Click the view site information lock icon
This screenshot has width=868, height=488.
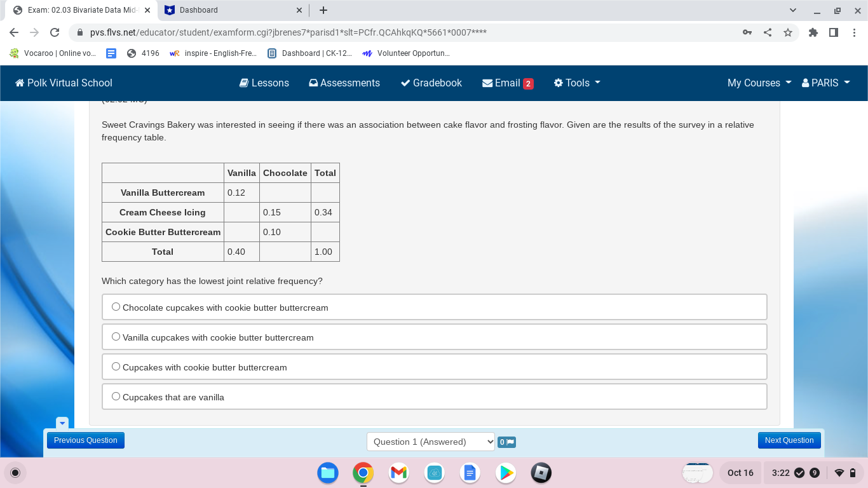(80, 32)
